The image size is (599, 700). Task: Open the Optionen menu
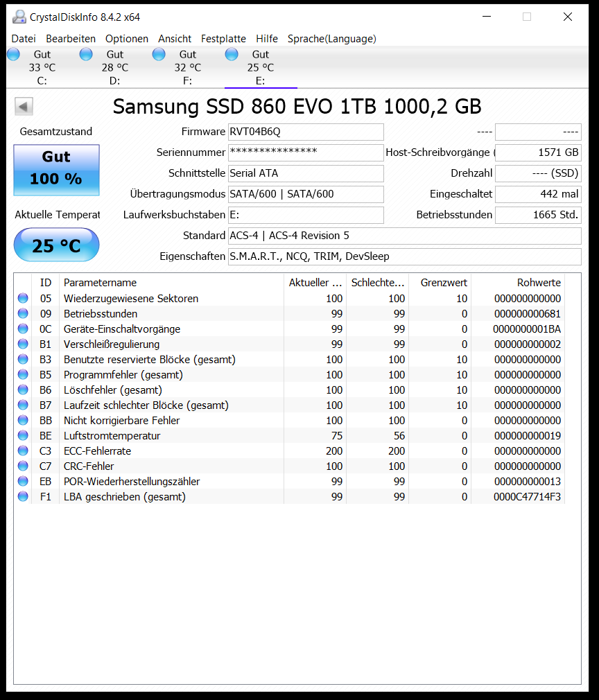[x=127, y=39]
